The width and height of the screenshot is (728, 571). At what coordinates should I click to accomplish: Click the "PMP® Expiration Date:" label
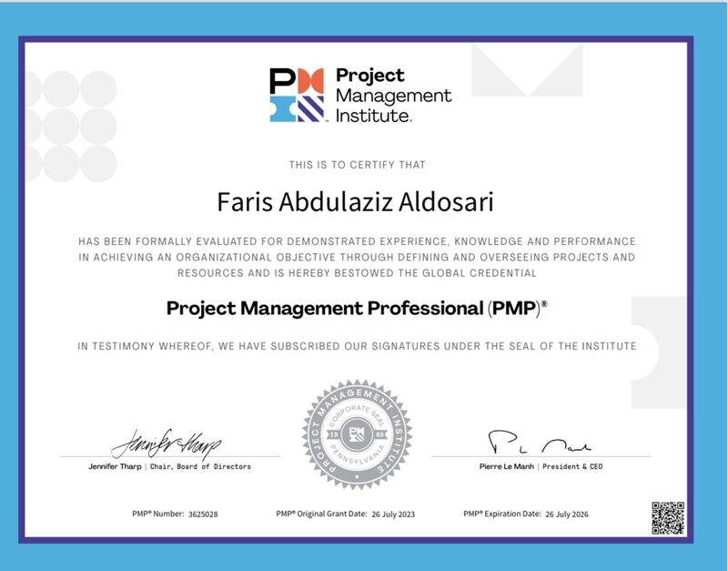pos(502,514)
